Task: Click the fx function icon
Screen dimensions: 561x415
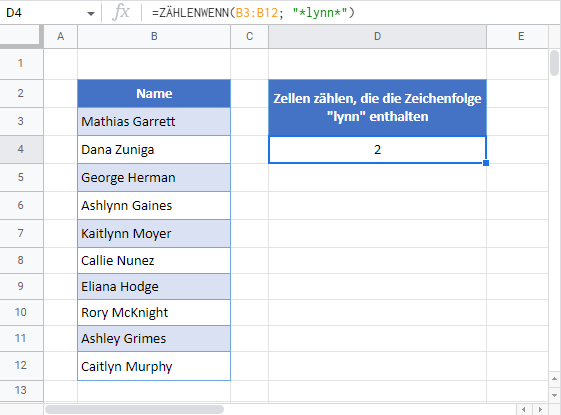Action: [121, 13]
